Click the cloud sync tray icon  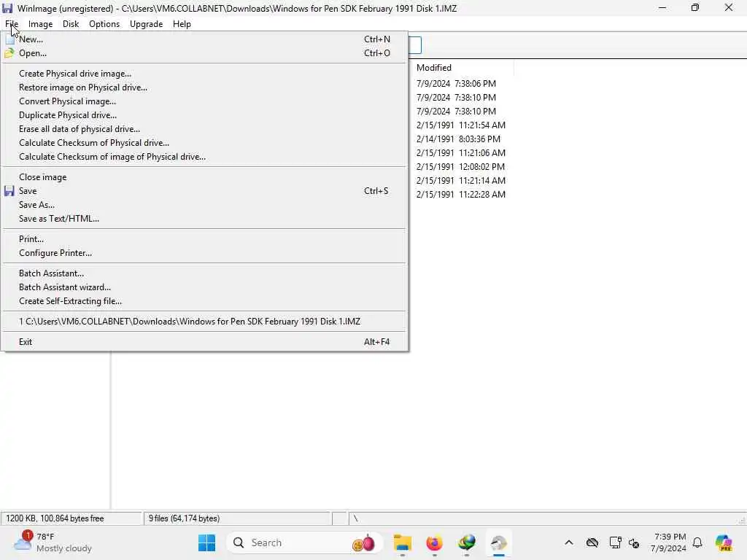pos(592,542)
